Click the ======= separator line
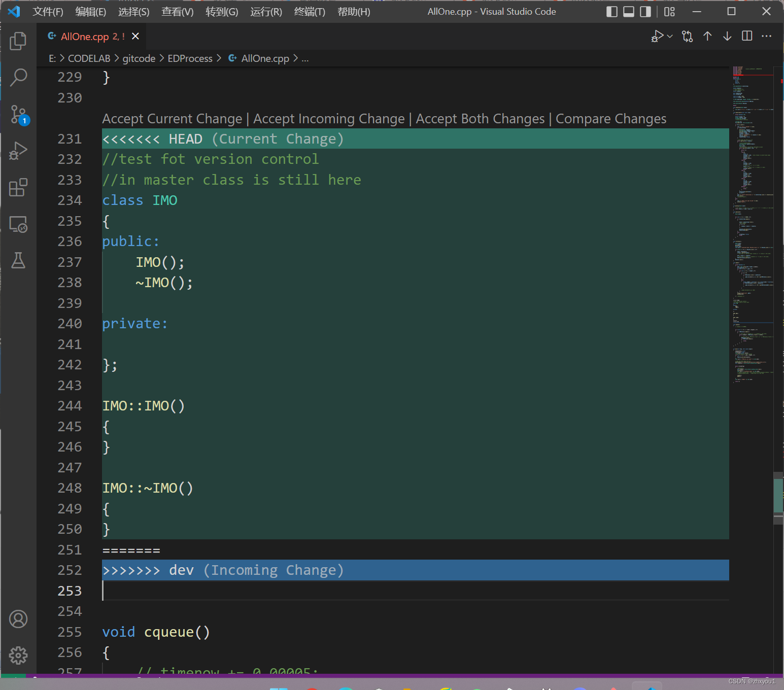 pos(131,550)
